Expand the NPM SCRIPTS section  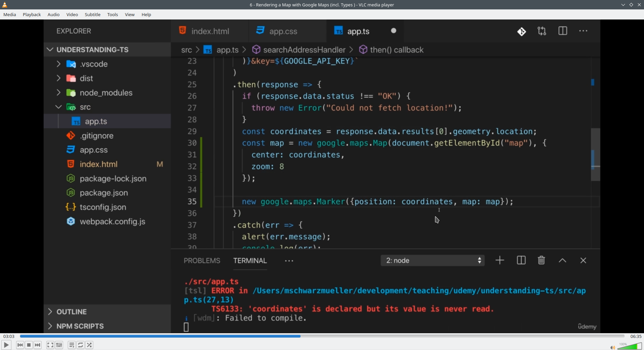(x=107, y=326)
